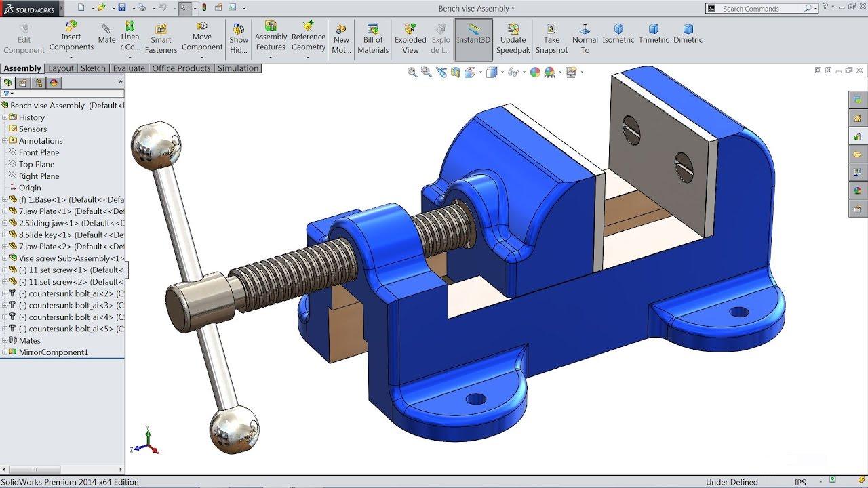The width and height of the screenshot is (868, 488).
Task: Select the Mate tool
Action: pos(106,35)
